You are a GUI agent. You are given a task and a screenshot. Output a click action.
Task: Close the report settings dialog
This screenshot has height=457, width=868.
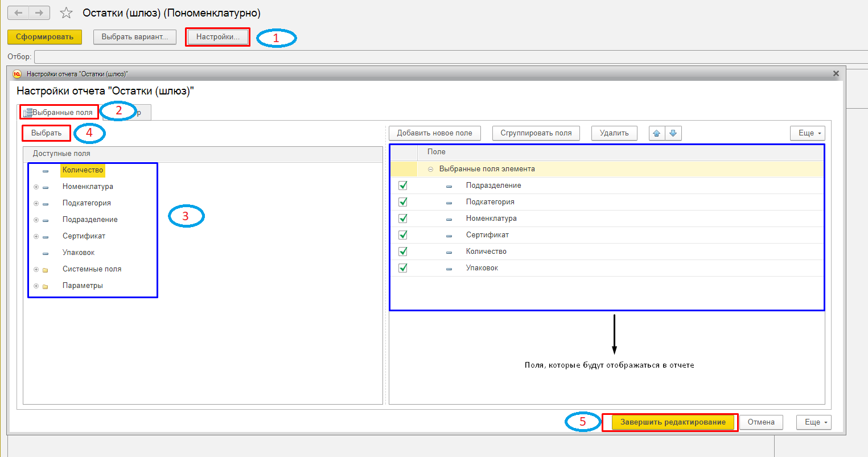click(x=836, y=73)
